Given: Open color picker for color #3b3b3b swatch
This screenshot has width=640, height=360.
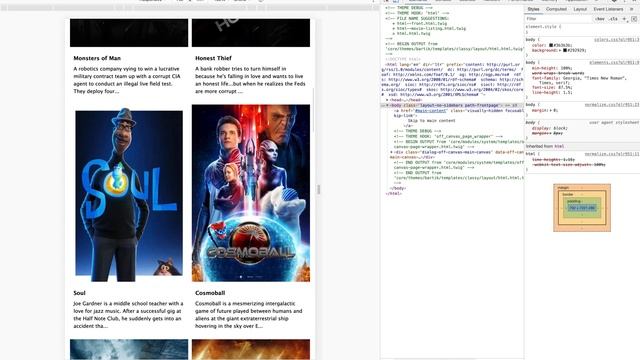Looking at the screenshot, I should pos(551,45).
